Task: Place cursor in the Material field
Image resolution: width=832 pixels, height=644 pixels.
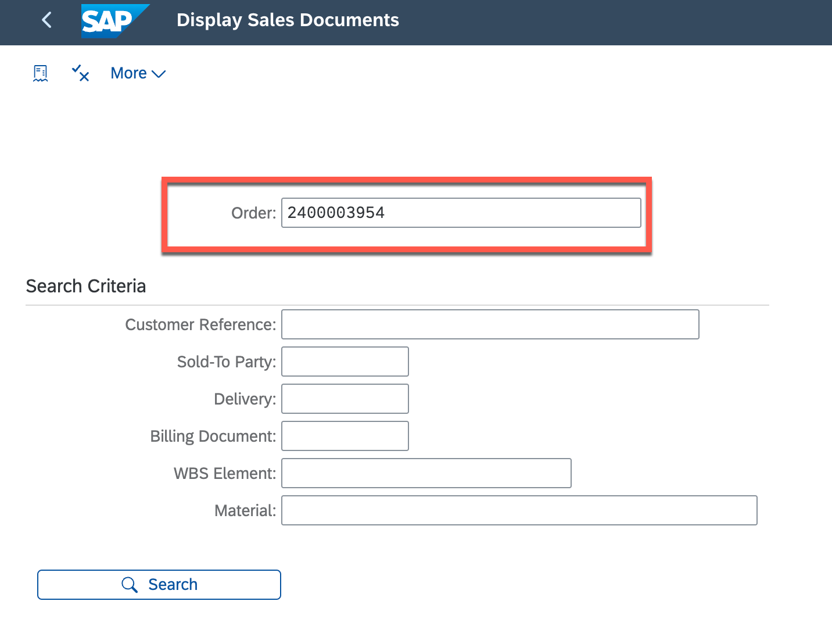Action: pyautogui.click(x=519, y=510)
